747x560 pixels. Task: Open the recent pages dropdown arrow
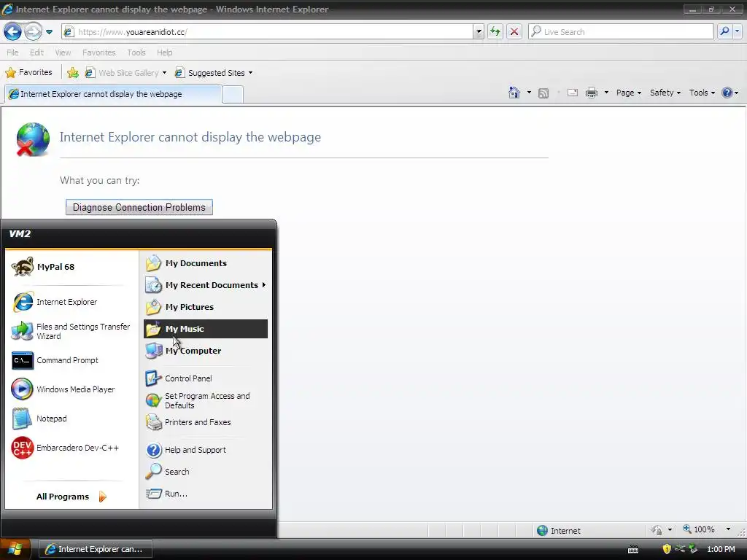coord(49,32)
